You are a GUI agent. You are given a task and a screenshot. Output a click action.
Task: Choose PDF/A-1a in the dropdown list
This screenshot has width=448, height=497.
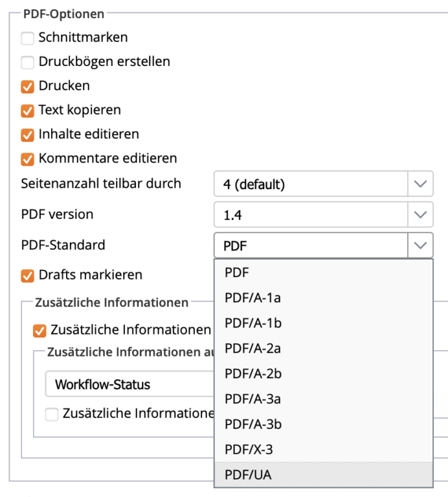(252, 298)
